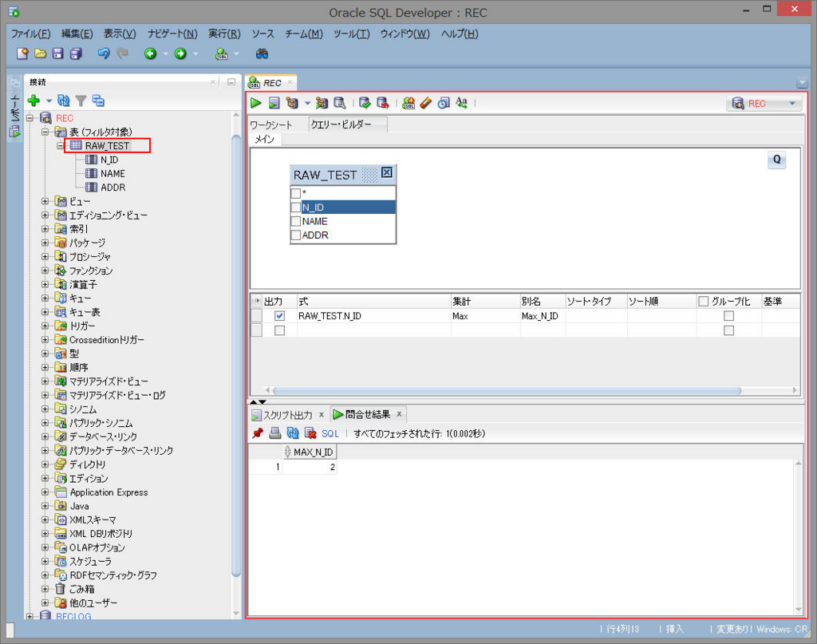Viewport: 817px width, 644px height.
Task: Expand the トリガー tree node
Action: (45, 326)
